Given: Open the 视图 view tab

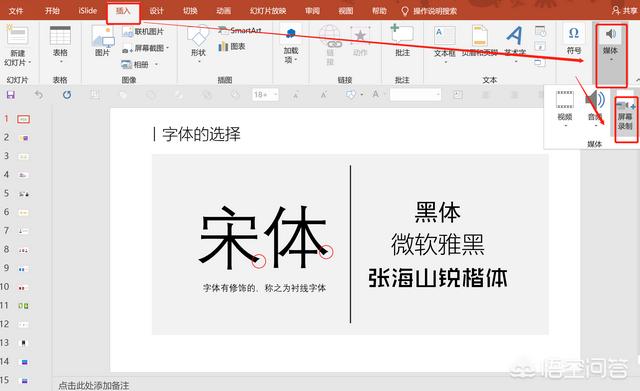Looking at the screenshot, I should (x=346, y=11).
